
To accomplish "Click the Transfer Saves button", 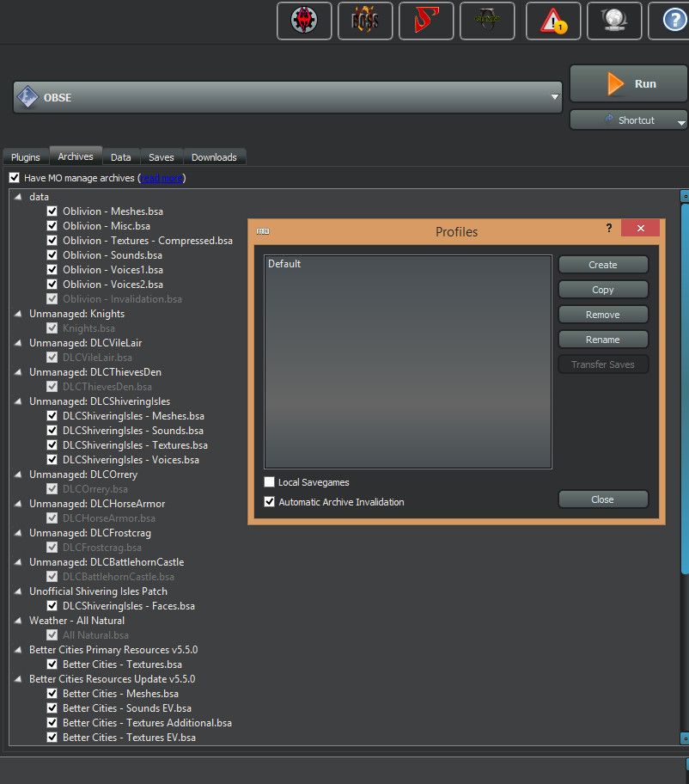I will (603, 364).
